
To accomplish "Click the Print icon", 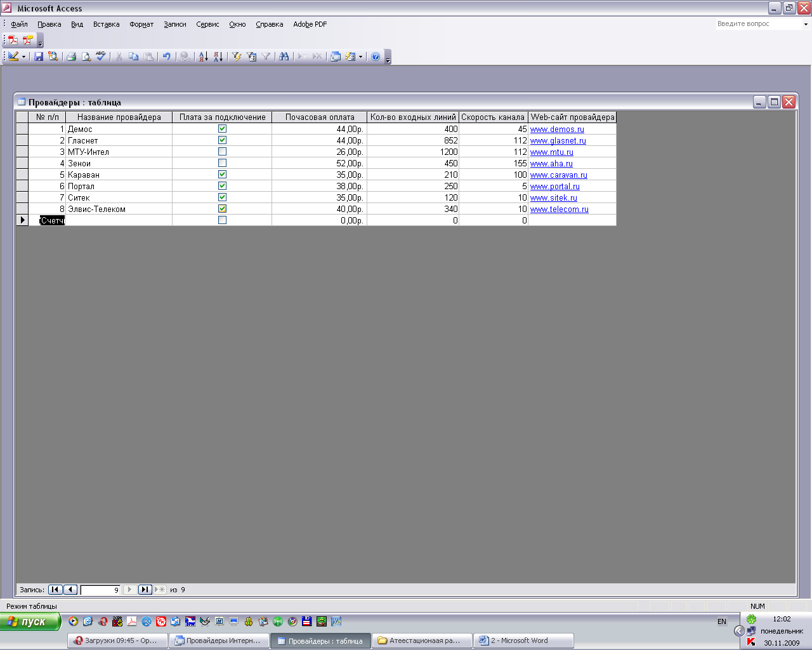I will (x=71, y=56).
